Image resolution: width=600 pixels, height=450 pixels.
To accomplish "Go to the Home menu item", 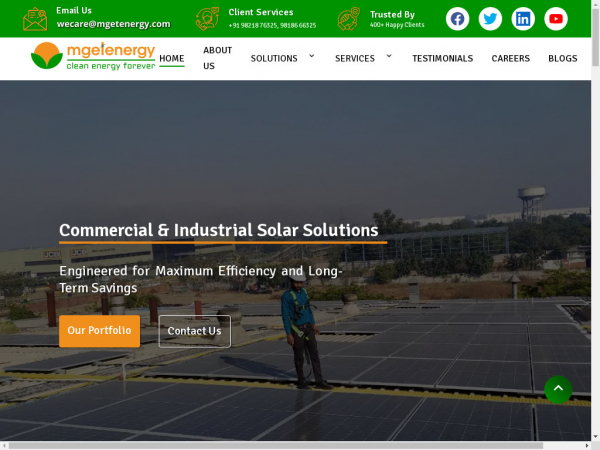I will (172, 59).
